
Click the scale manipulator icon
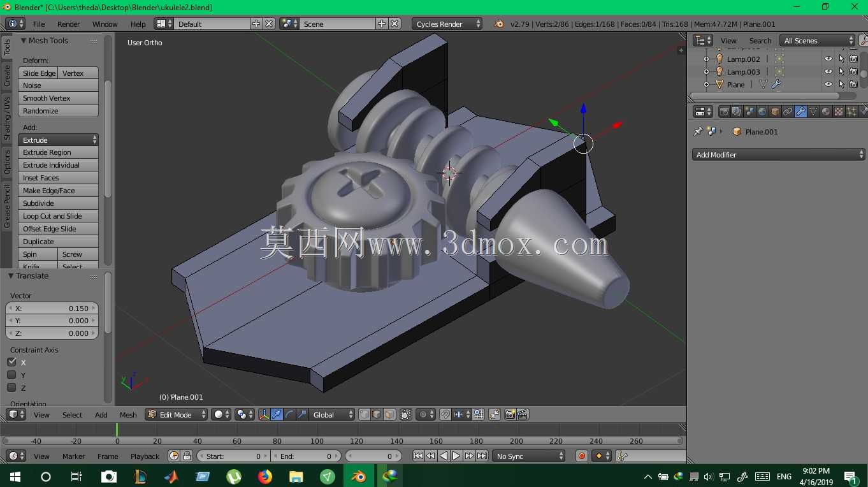pyautogui.click(x=302, y=414)
